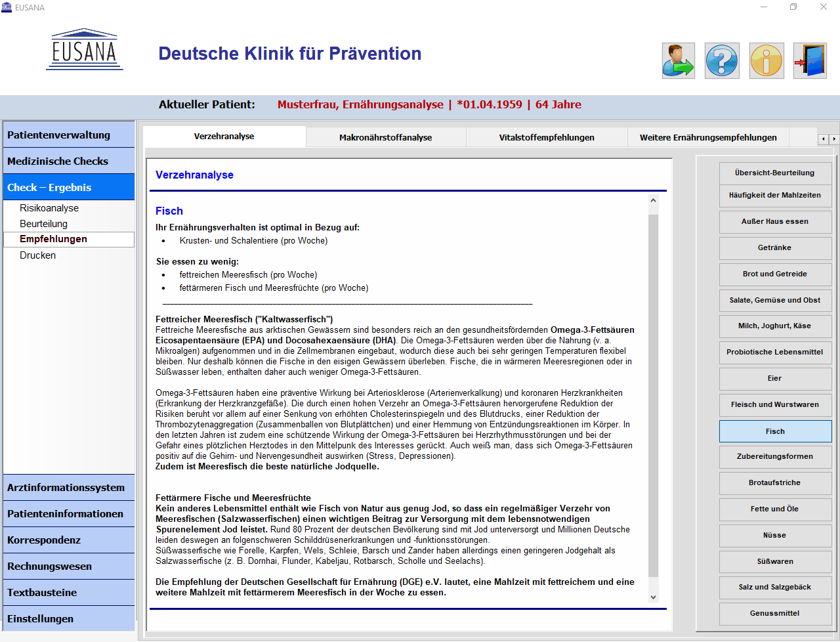Click Salz und Salzgebäck button

[775, 587]
